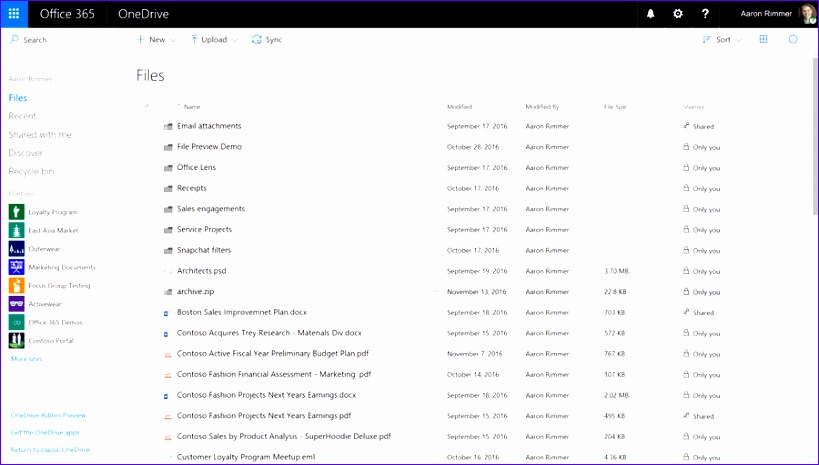Click PDF icon for Contoso Active Fiscal Year
The width and height of the screenshot is (819, 465).
point(168,355)
